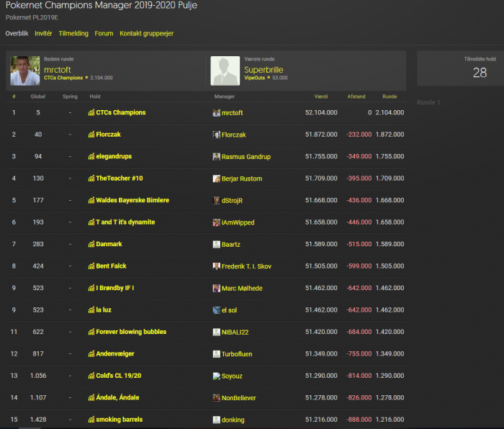
Task: Click the chart icon next to Danmark
Action: (x=91, y=244)
